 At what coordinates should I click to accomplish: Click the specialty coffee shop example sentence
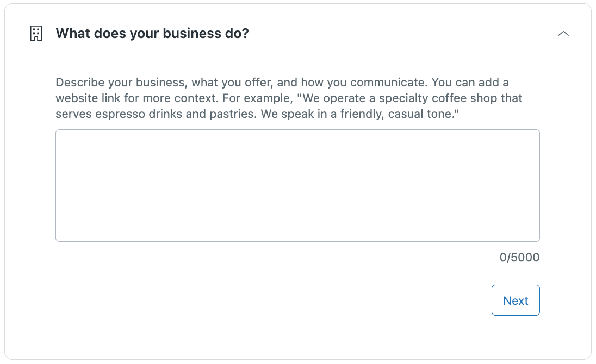pos(412,99)
